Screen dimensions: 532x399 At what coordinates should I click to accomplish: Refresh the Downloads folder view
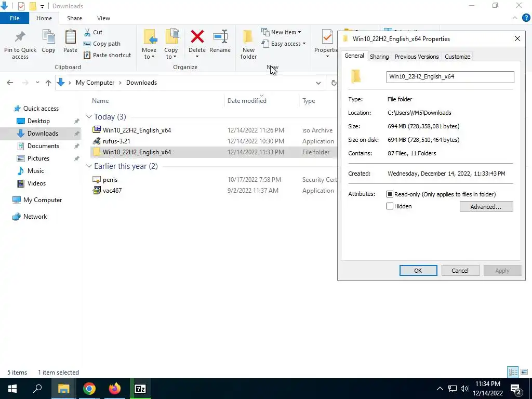coord(334,83)
